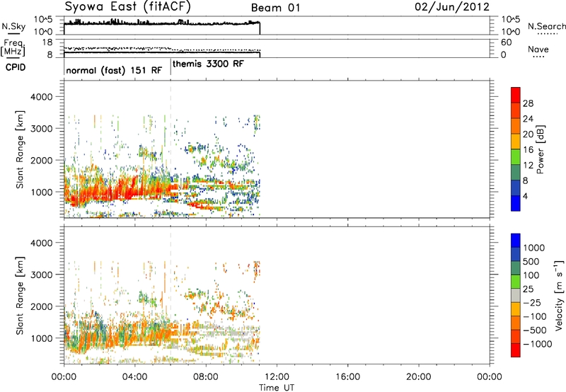Click the 'Nave' legend label

538,49
